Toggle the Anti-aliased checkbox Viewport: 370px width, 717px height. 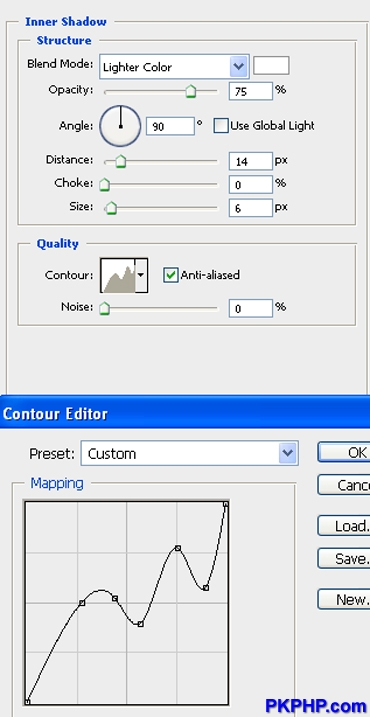click(171, 275)
